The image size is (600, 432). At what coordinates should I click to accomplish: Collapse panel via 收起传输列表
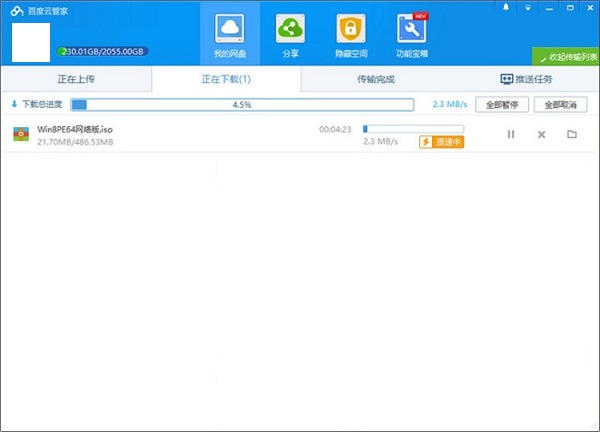(x=566, y=57)
